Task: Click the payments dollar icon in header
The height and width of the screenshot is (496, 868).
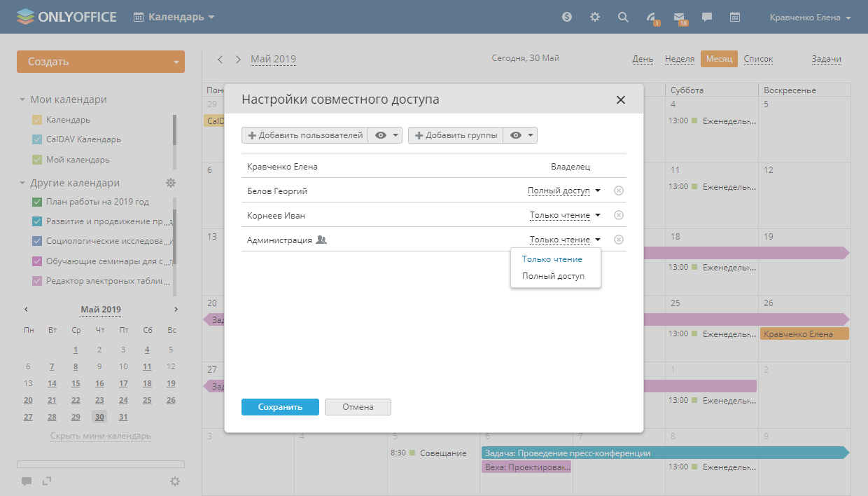Action: pos(567,17)
